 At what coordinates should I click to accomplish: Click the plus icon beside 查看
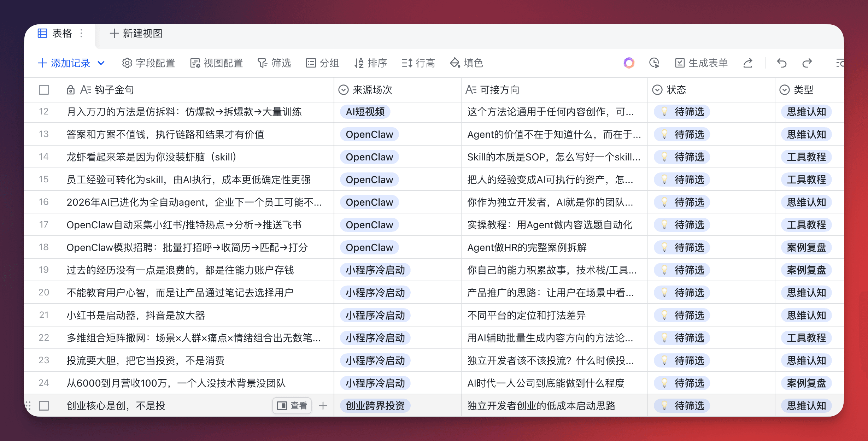pos(323,406)
